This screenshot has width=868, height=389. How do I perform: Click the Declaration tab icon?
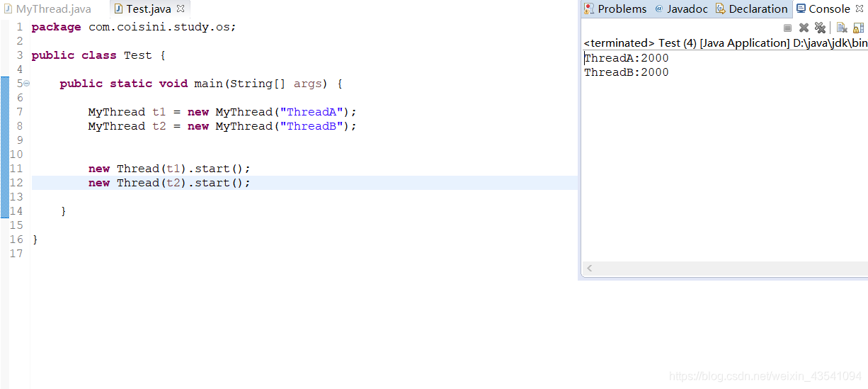(721, 9)
